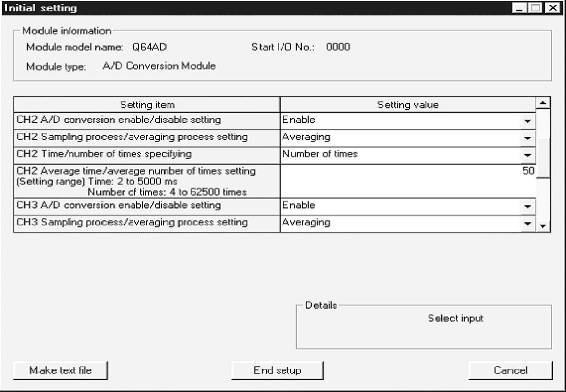This screenshot has height=392, width=566.
Task: Open CH3 A/D conversion enable/disable dropdown arrow
Action: pos(527,207)
